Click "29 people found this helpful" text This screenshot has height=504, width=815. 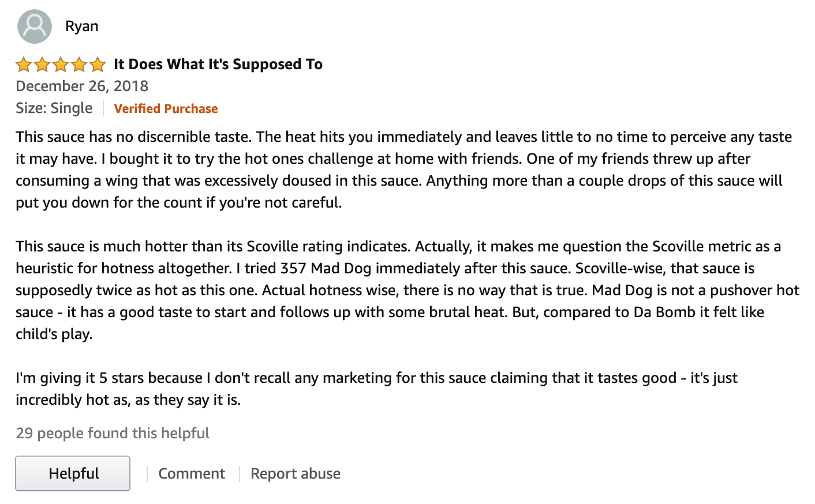click(113, 433)
